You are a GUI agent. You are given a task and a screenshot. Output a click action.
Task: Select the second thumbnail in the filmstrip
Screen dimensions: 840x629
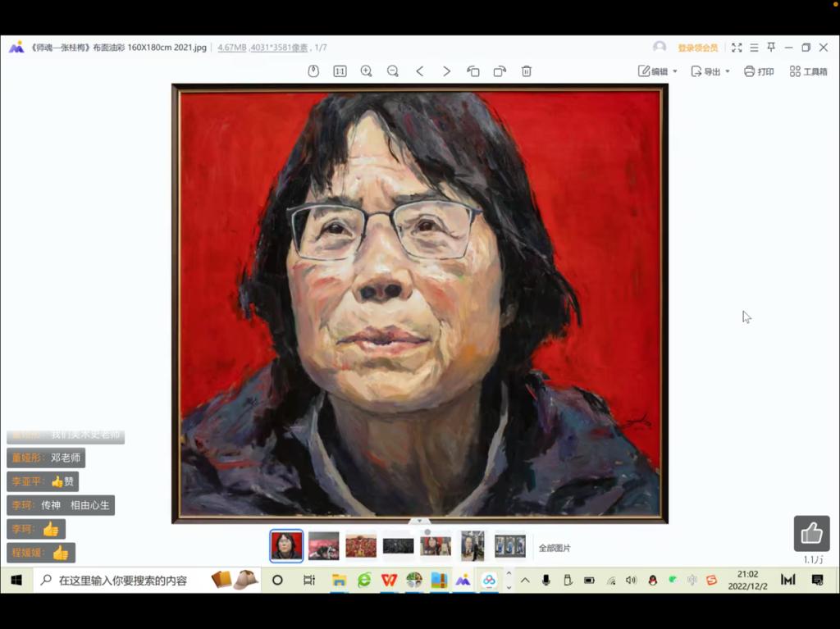coord(323,546)
